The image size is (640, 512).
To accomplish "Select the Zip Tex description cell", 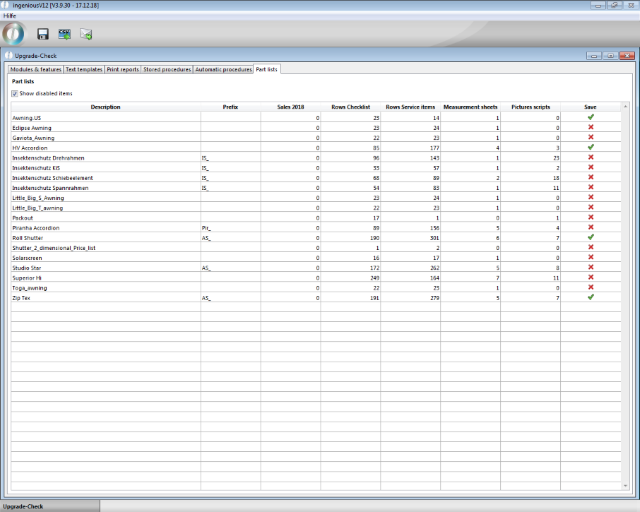I will pos(106,298).
